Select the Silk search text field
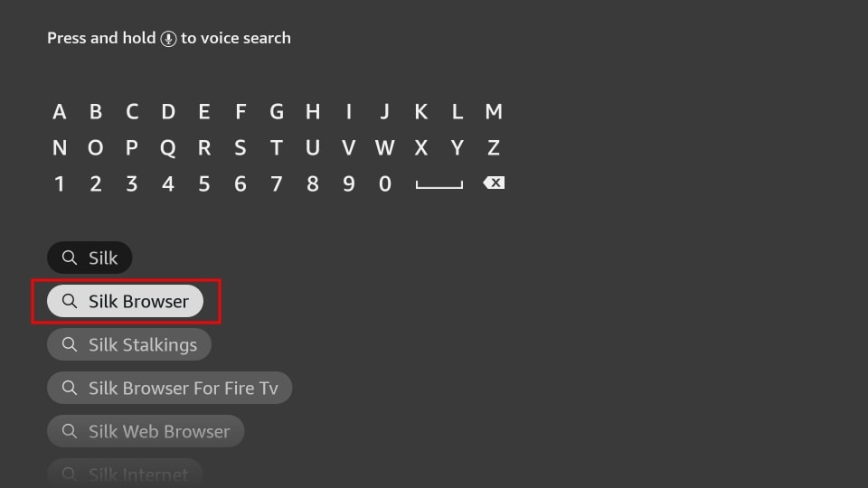Image resolution: width=868 pixels, height=488 pixels. (x=90, y=258)
